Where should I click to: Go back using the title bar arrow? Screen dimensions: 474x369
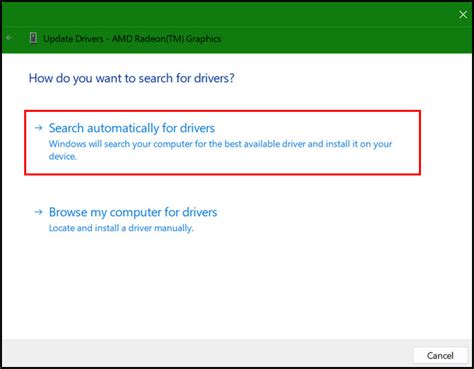pos(9,38)
